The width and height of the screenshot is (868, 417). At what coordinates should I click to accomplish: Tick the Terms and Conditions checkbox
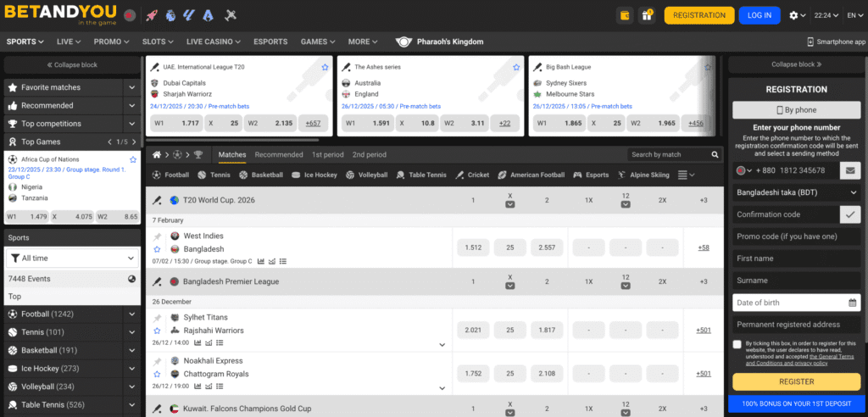[x=737, y=344]
